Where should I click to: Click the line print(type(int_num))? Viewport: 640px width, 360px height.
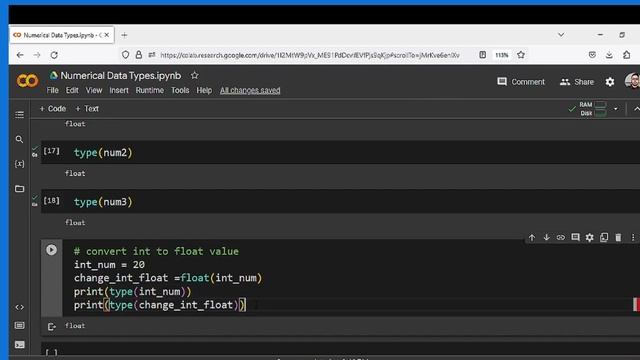click(x=133, y=291)
